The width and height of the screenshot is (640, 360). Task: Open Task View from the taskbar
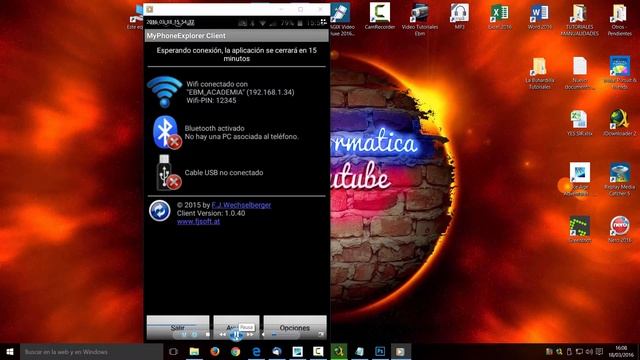tap(173, 351)
